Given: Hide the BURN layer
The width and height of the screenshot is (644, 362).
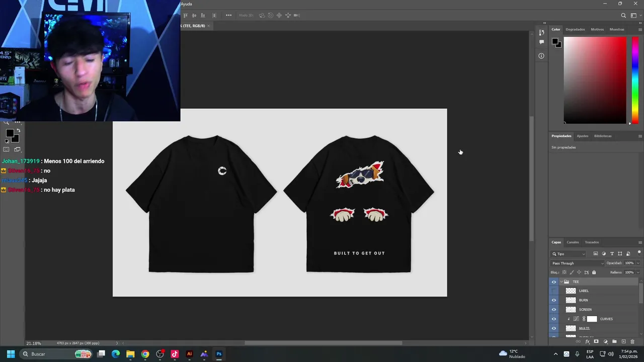Looking at the screenshot, I should click(x=554, y=300).
